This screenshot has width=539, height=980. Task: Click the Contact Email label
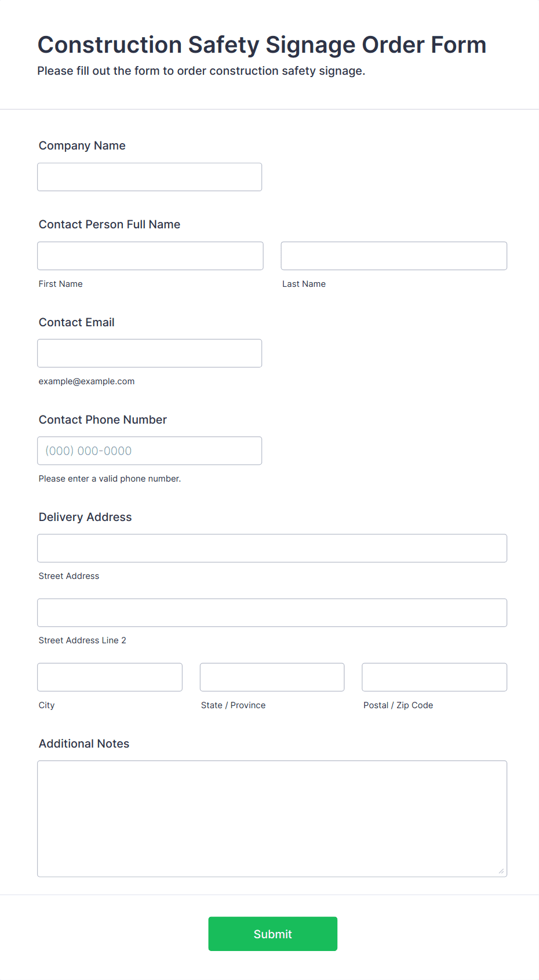77,322
